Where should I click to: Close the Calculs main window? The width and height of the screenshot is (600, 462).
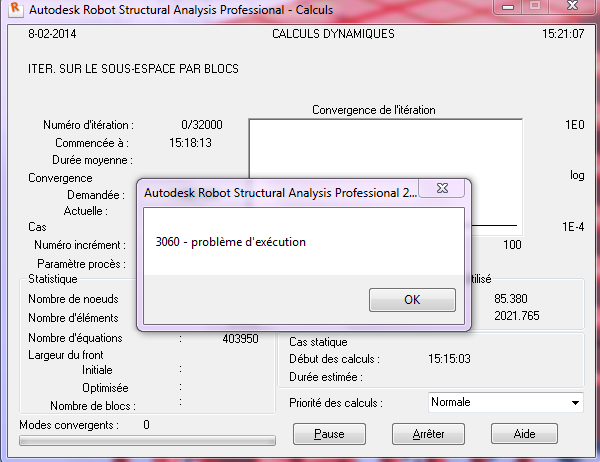click(x=573, y=6)
